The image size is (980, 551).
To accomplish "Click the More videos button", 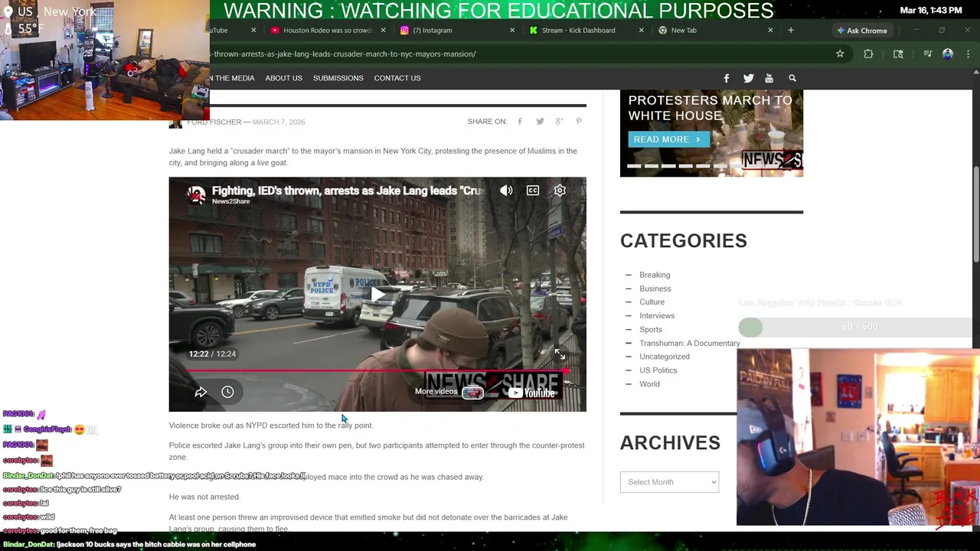I will pyautogui.click(x=449, y=392).
